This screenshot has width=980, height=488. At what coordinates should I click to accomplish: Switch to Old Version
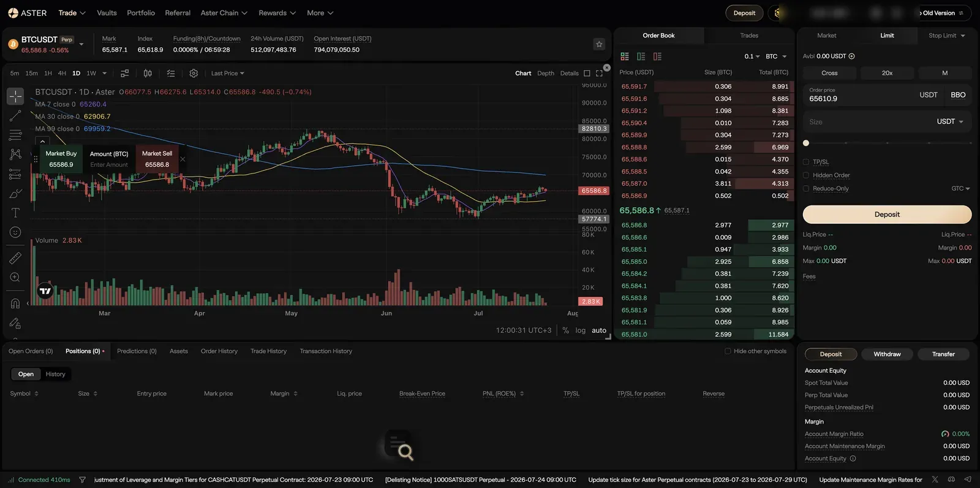pyautogui.click(x=942, y=13)
